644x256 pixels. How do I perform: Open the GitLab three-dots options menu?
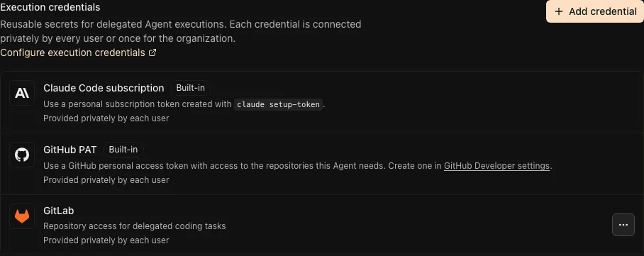click(623, 225)
